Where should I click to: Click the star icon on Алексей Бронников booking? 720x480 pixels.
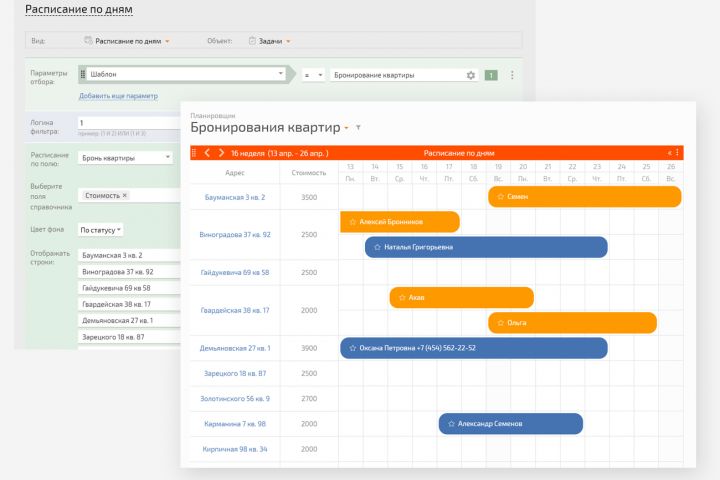click(x=353, y=222)
